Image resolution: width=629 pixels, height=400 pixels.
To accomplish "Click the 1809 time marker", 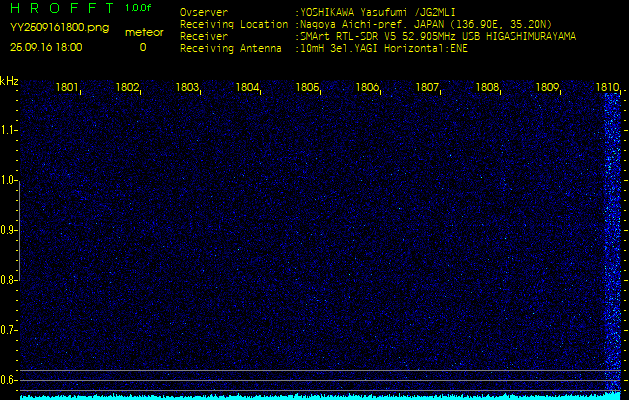I will 547,88.
